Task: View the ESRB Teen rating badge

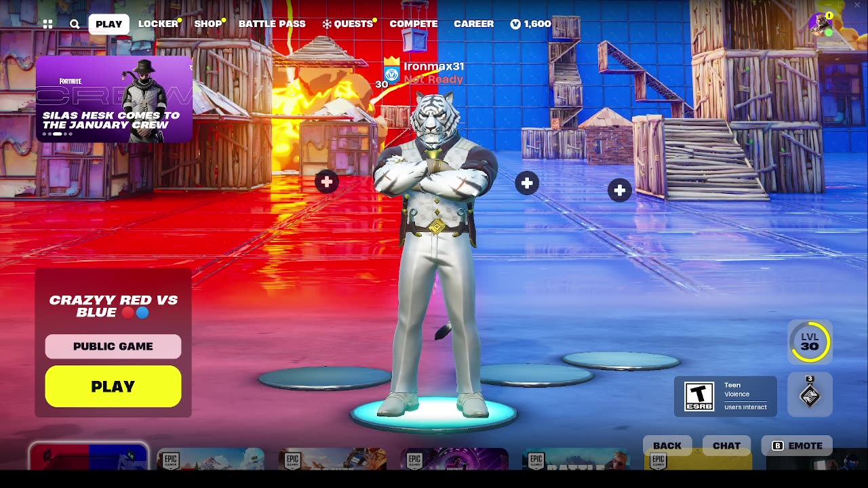Action: click(726, 396)
